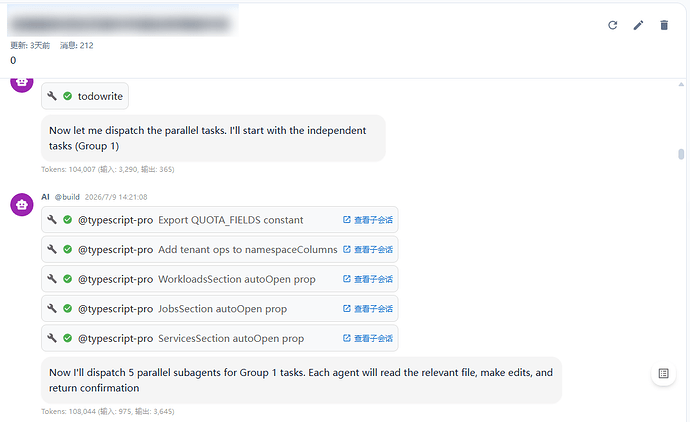Expand the todowrite tool call
This screenshot has height=422, width=690.
[85, 96]
